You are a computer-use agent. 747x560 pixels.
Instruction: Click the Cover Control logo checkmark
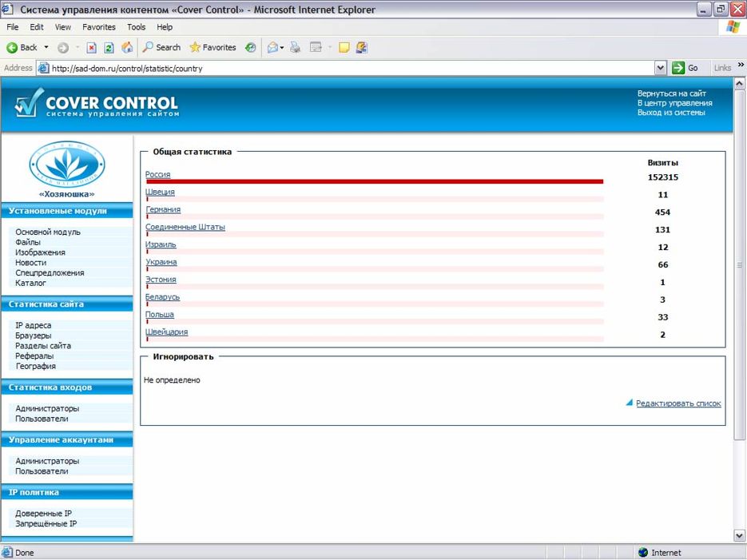tap(29, 103)
